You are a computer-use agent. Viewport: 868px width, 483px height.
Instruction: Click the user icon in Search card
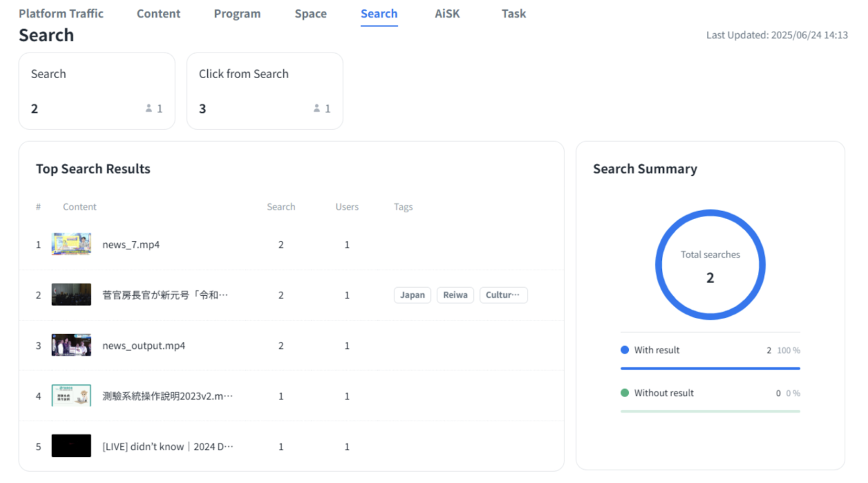click(x=149, y=109)
